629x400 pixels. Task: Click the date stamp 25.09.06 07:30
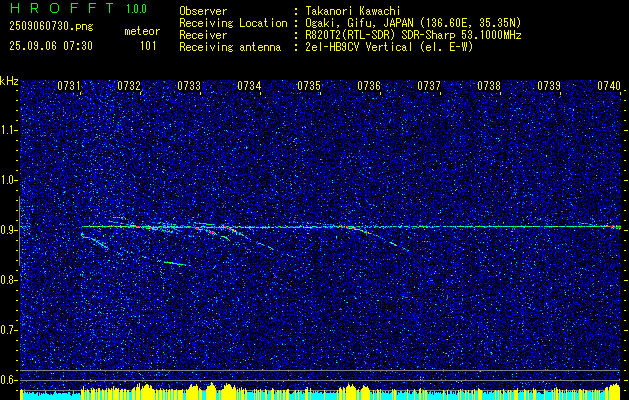(x=51, y=46)
